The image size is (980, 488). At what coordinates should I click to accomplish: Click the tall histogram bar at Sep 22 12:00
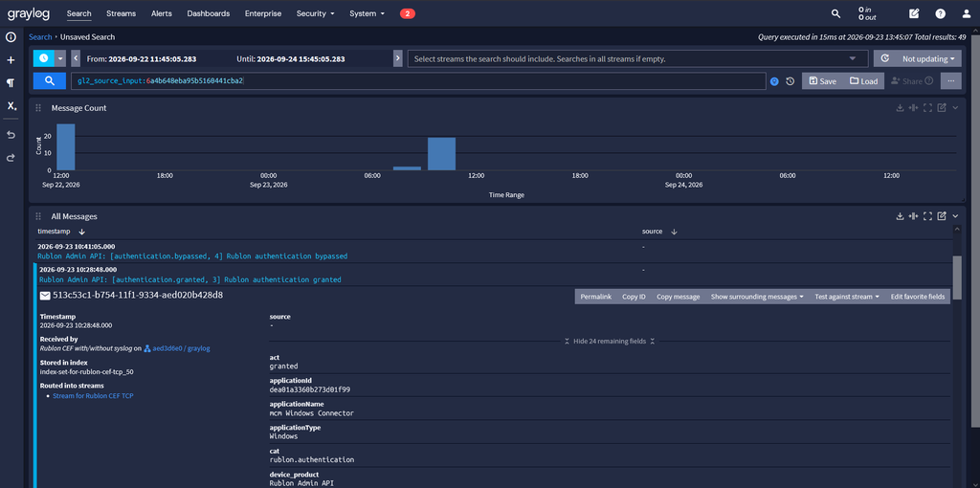[66, 146]
